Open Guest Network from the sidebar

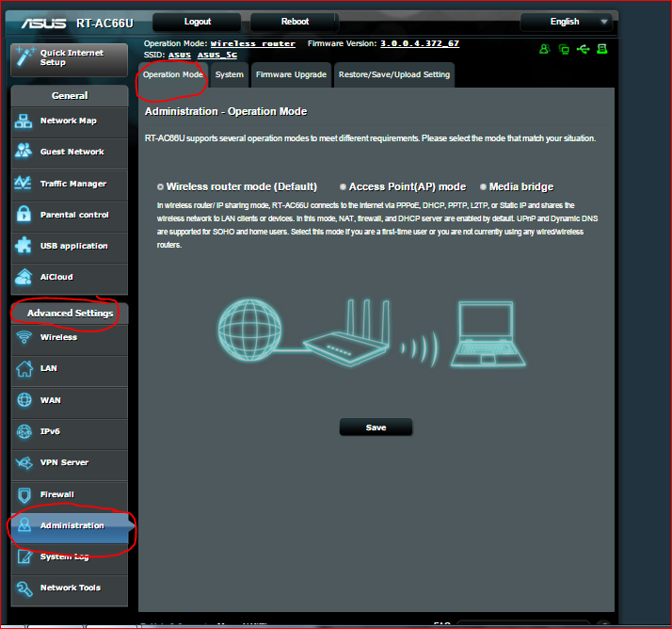(x=70, y=153)
